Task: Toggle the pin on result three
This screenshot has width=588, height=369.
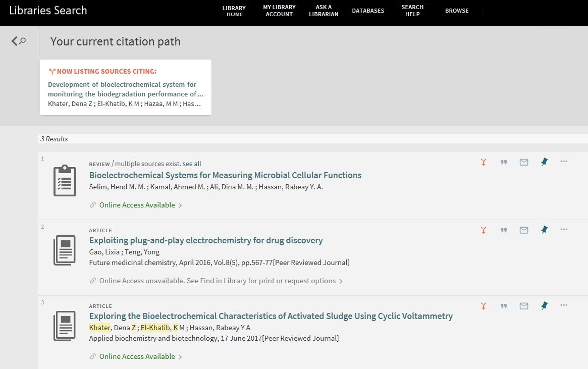Action: click(544, 305)
